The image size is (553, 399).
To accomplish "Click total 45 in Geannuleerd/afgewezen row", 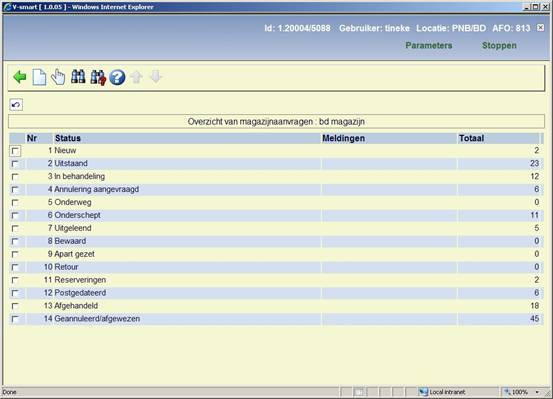I will (534, 319).
